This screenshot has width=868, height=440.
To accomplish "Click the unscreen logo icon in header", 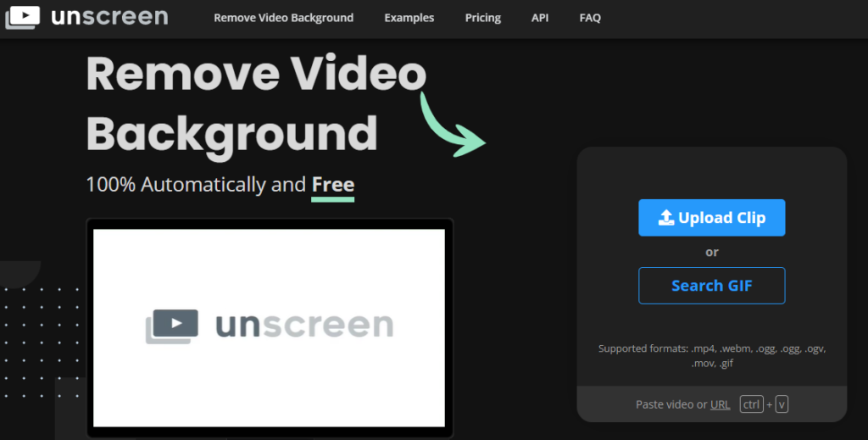I will tap(23, 17).
